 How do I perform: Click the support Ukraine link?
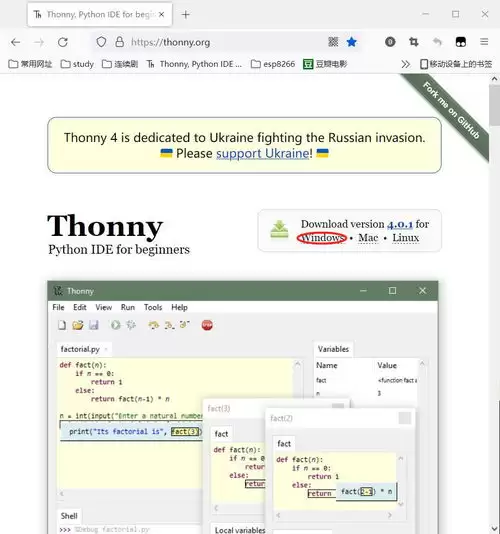pos(263,154)
